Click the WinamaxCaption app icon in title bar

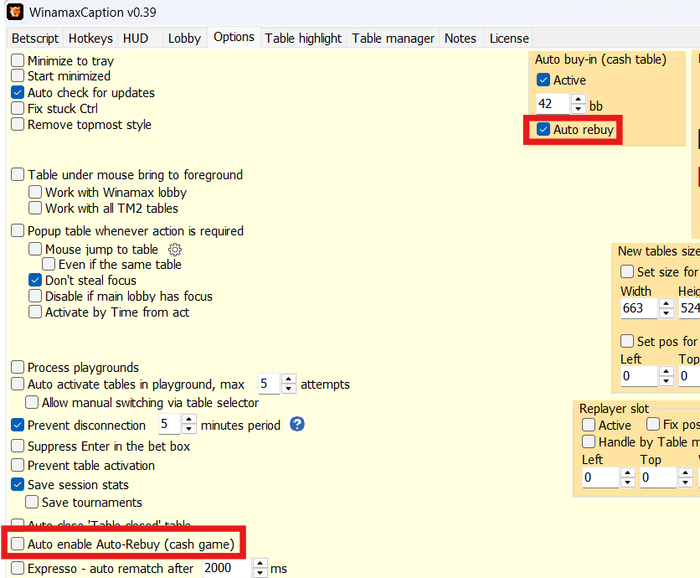pos(15,12)
